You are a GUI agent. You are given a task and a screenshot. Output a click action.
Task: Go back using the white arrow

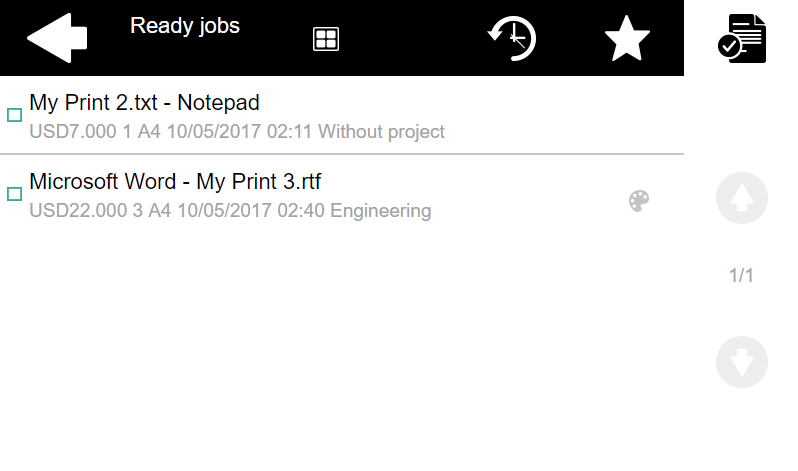pyautogui.click(x=57, y=38)
